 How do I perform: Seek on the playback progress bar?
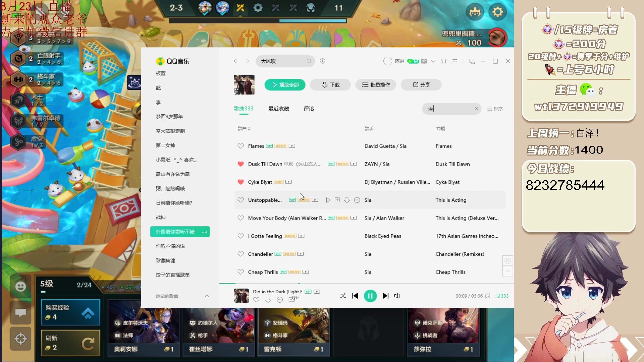pyautogui.click(x=366, y=284)
